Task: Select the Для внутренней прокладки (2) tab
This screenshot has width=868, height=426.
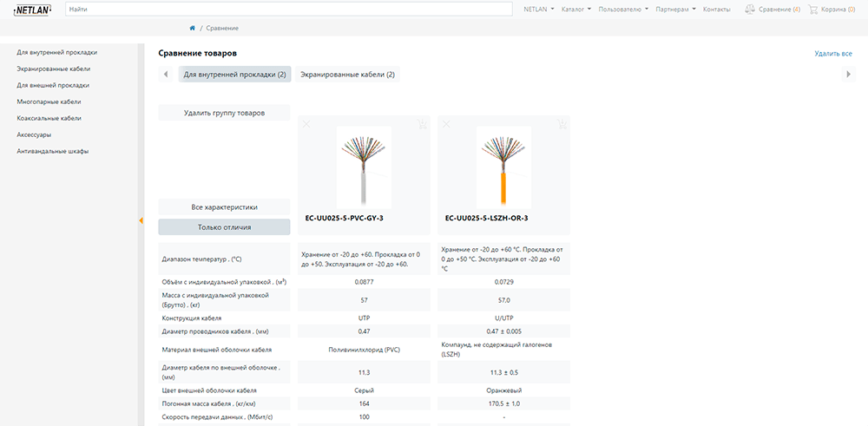Action: point(234,74)
